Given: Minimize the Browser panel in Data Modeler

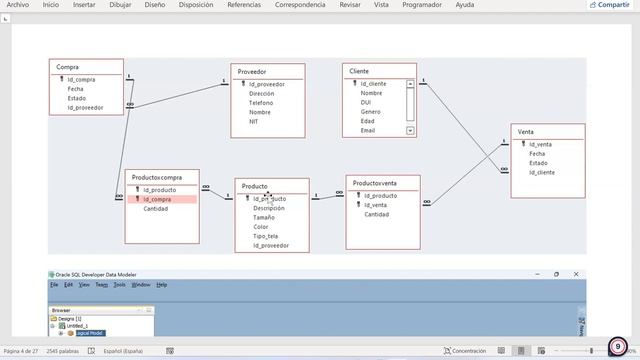Looking at the screenshot, I should tap(139, 310).
